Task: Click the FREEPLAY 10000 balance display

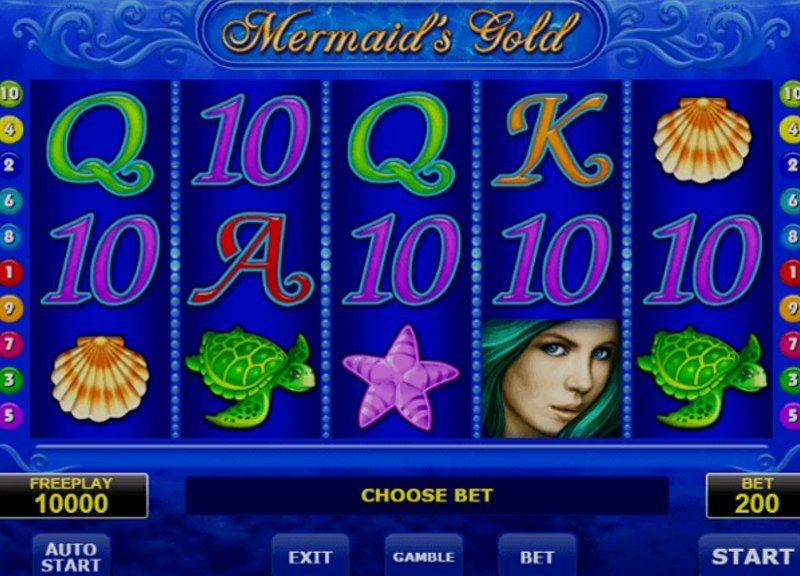Action: 72,496
